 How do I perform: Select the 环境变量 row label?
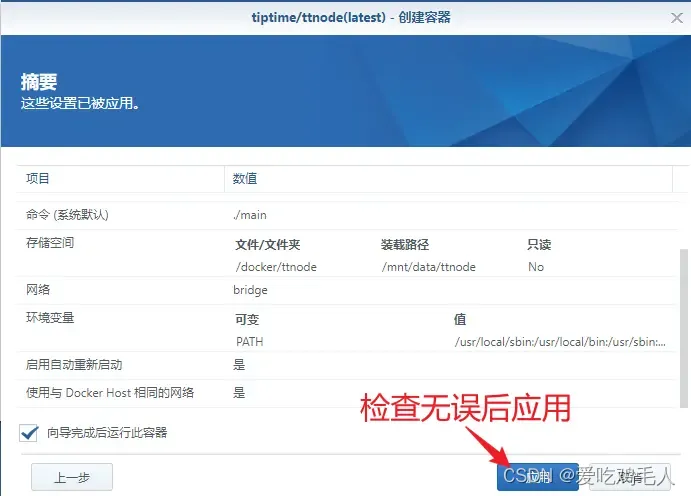point(50,318)
